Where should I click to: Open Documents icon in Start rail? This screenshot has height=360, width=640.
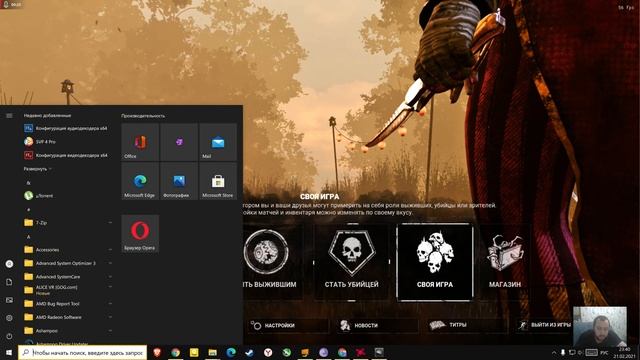9,282
